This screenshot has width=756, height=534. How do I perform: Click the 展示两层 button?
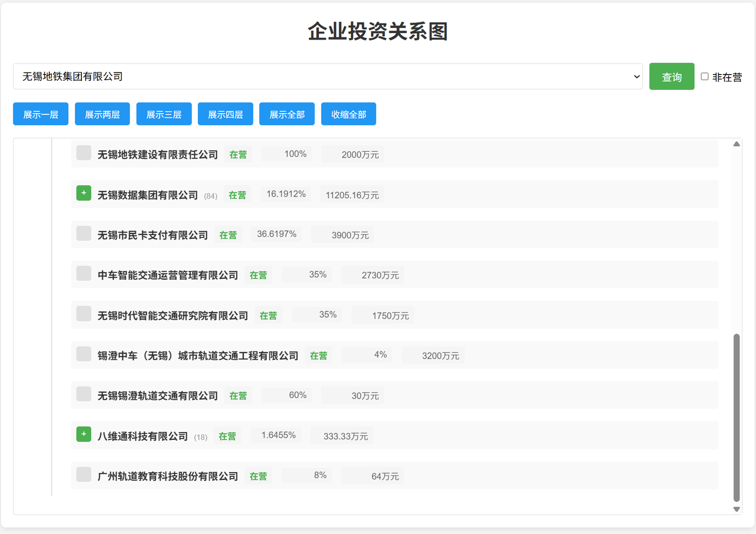pos(102,114)
